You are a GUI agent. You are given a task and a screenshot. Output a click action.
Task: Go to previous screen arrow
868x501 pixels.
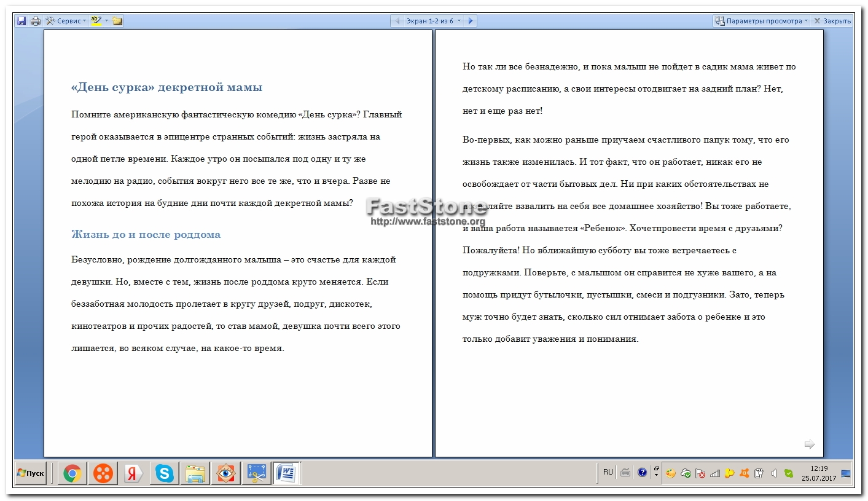397,21
